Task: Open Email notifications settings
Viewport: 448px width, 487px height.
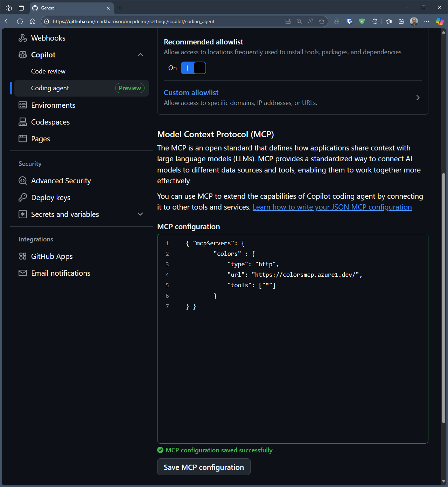Action: click(x=61, y=273)
